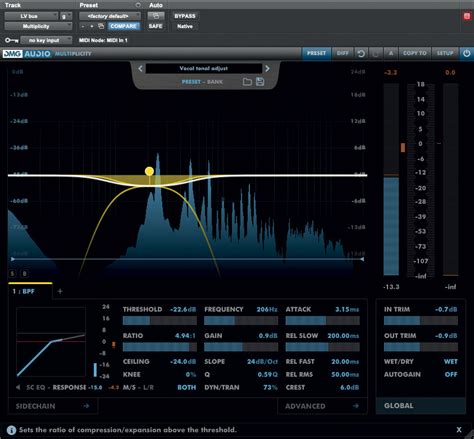Switch to A/B state A button
Screen dimensions: 474x439
[391, 53]
